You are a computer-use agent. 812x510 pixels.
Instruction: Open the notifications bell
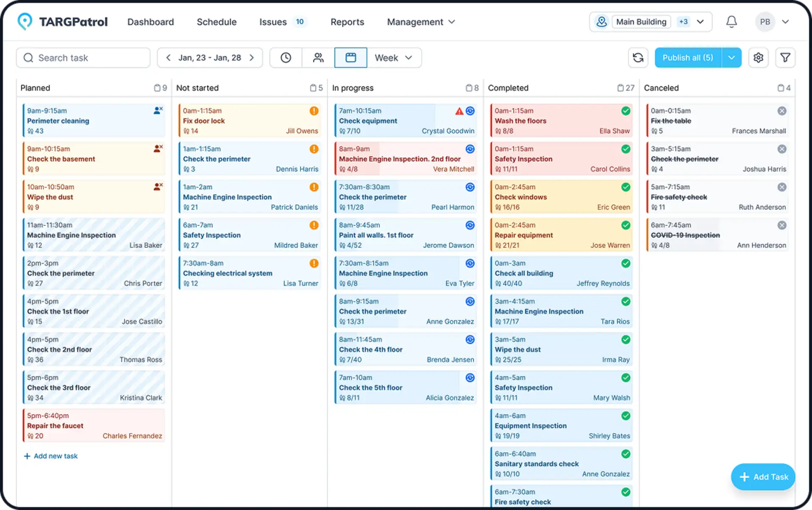click(732, 22)
